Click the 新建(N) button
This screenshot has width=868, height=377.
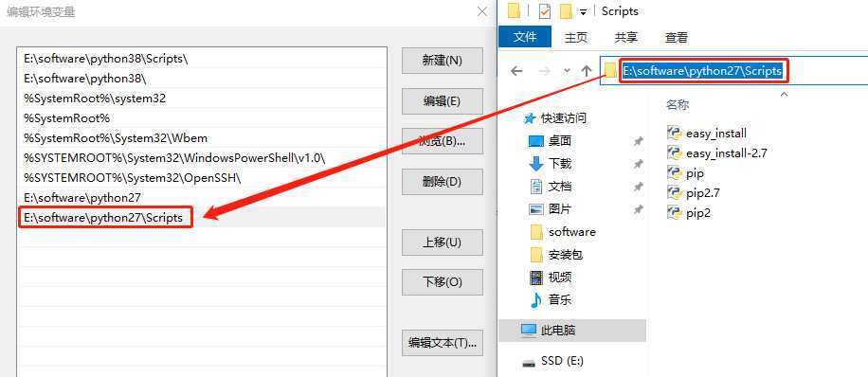443,61
